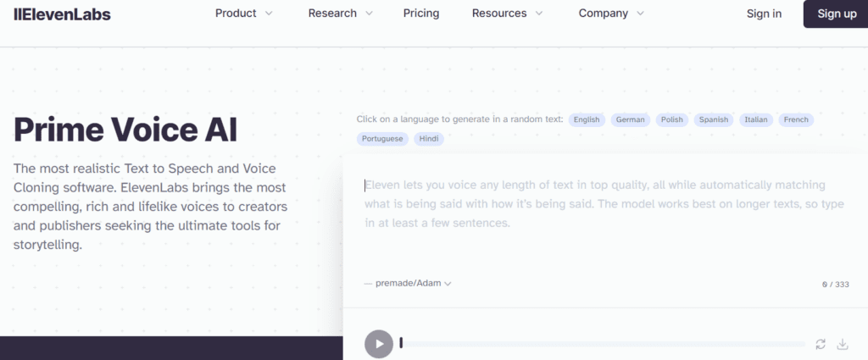Screen dimensions: 868x360
Task: Open the Resources dropdown
Action: coord(507,14)
